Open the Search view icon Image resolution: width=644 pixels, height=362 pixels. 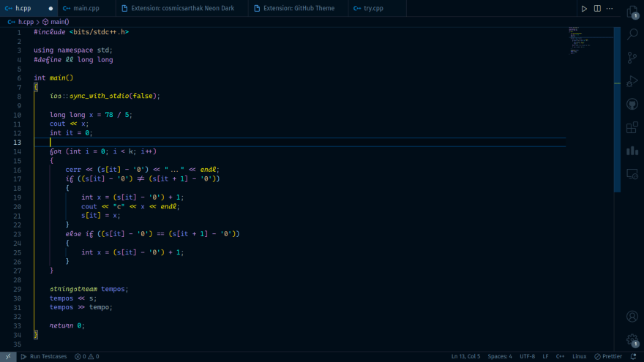point(632,34)
